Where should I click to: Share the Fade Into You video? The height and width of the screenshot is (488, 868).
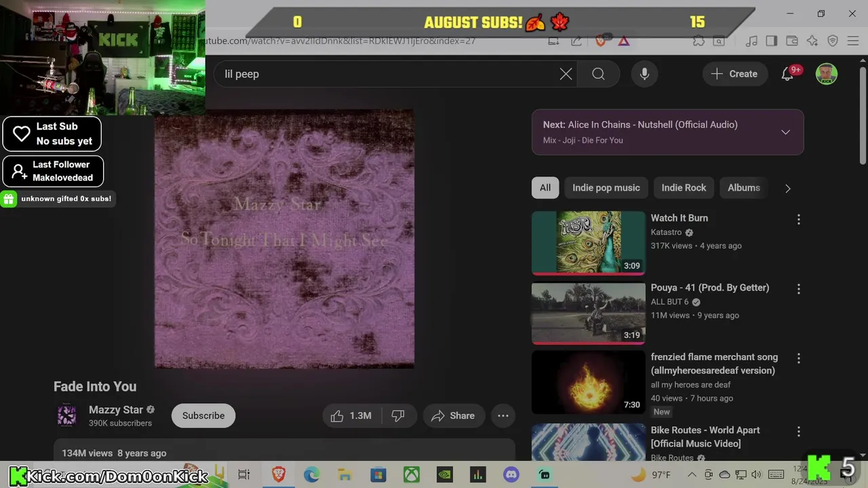pyautogui.click(x=453, y=415)
